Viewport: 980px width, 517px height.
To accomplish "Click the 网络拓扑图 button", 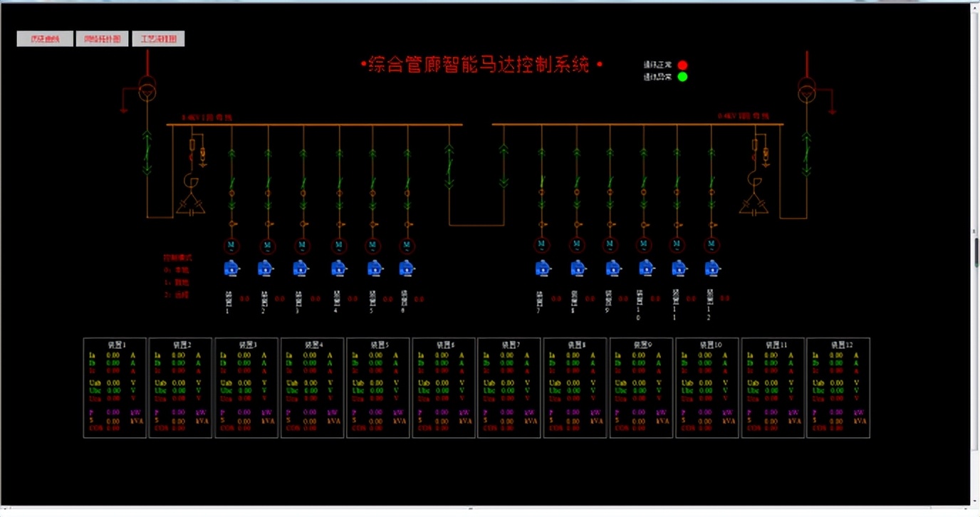I will click(x=102, y=38).
